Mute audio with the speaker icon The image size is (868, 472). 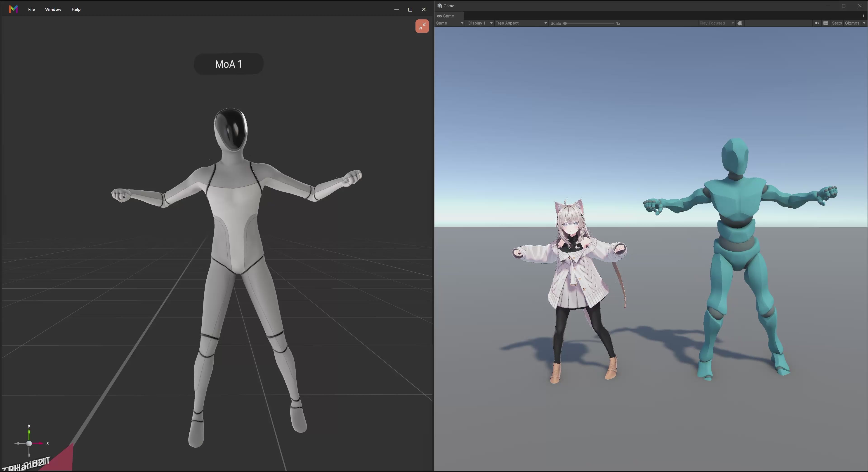point(817,23)
